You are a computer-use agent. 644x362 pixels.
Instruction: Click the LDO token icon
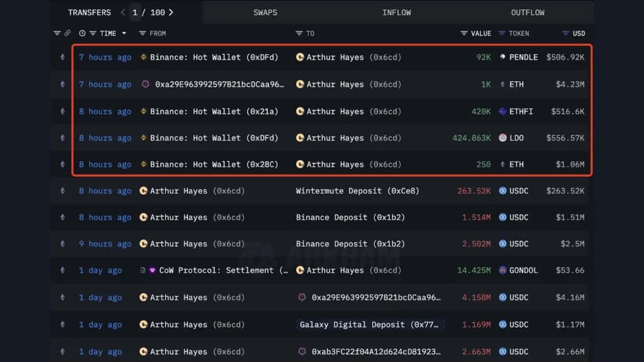(502, 138)
